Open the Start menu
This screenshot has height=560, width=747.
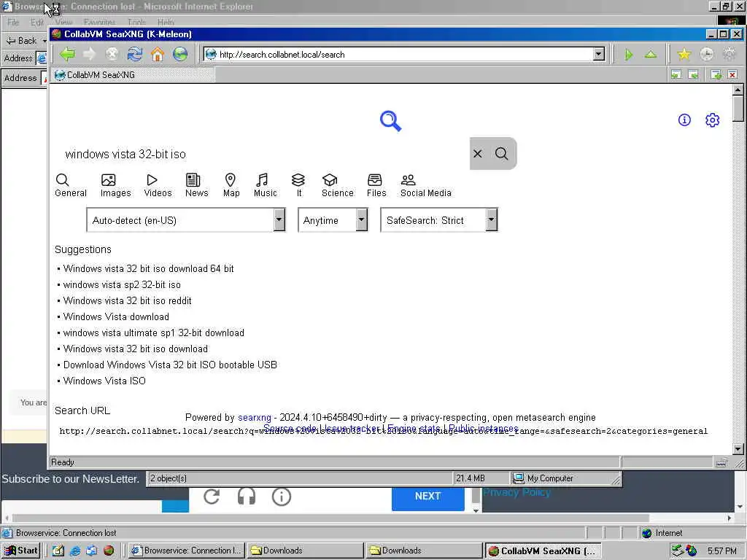[20, 551]
